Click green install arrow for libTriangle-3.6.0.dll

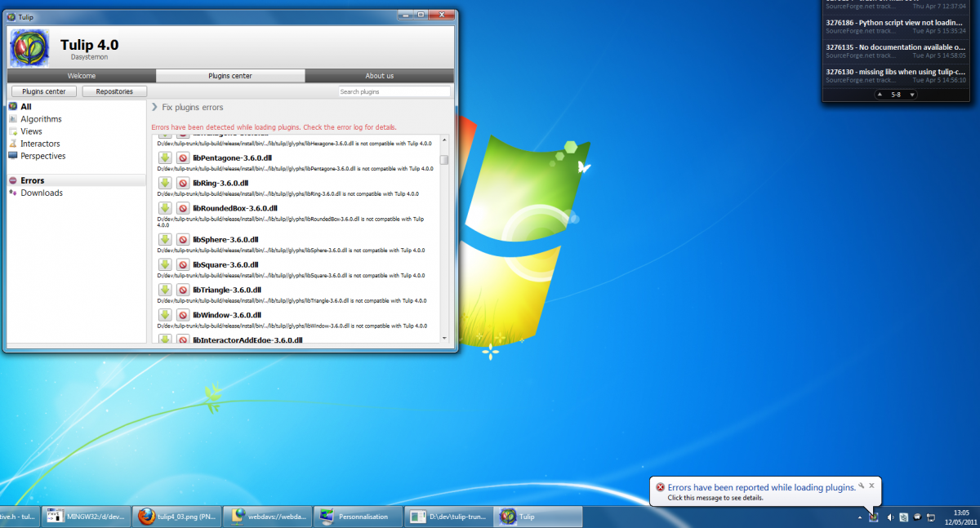163,290
